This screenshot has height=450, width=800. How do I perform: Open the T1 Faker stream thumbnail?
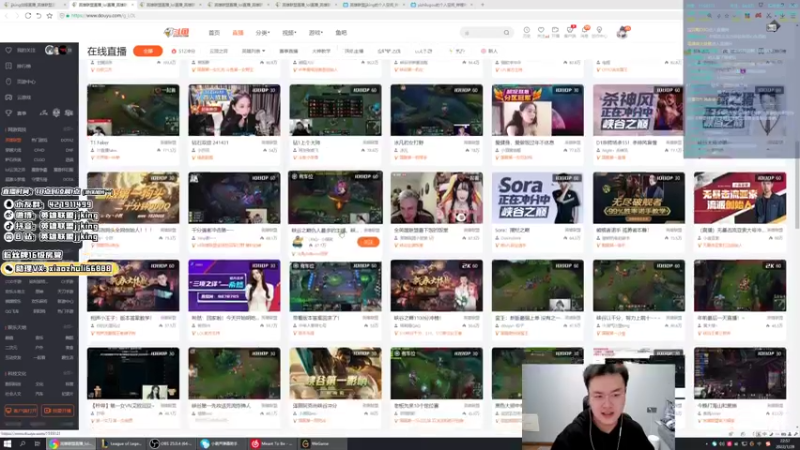133,110
